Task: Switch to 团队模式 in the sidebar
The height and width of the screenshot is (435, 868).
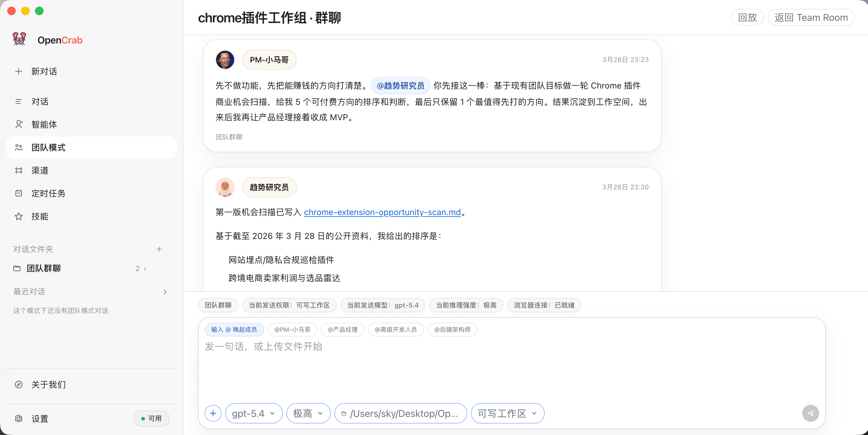Action: [49, 147]
